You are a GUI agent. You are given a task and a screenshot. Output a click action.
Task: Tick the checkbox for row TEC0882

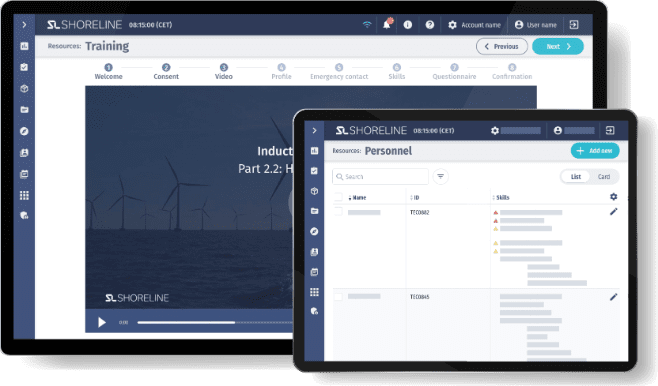[x=338, y=211]
